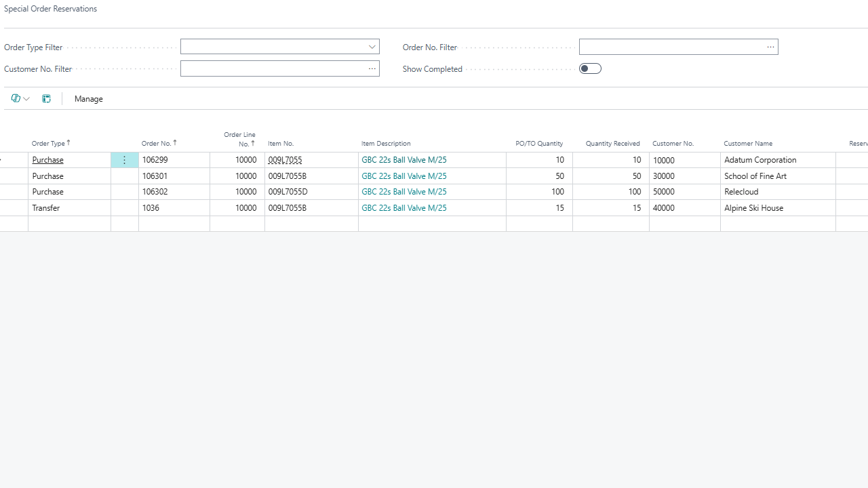The height and width of the screenshot is (488, 868).
Task: Click the Purchase link in first row
Action: 47,160
